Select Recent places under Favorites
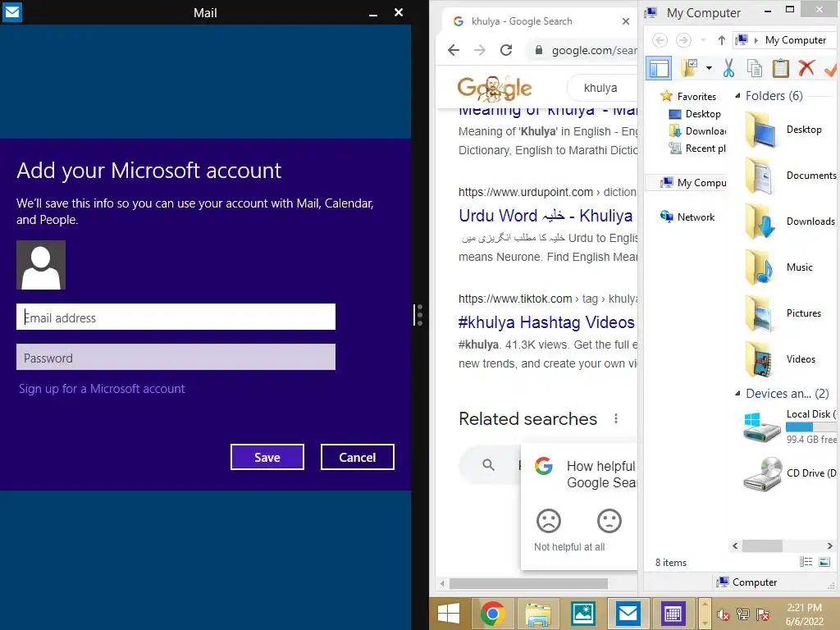Viewport: 840px width, 630px height. point(697,148)
